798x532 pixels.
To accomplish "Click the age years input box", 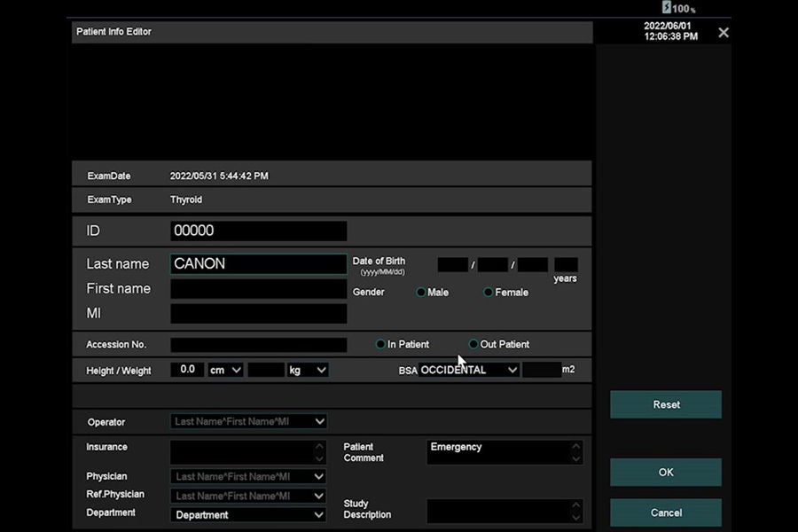I will coord(566,265).
